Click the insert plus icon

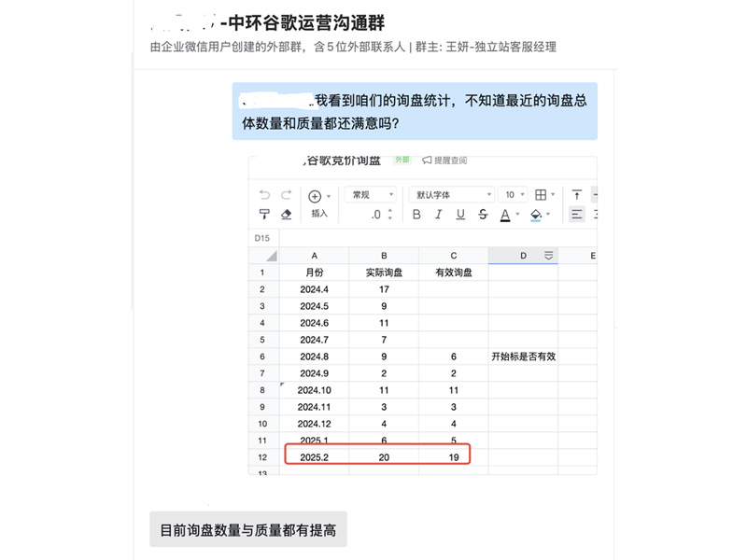coord(315,196)
